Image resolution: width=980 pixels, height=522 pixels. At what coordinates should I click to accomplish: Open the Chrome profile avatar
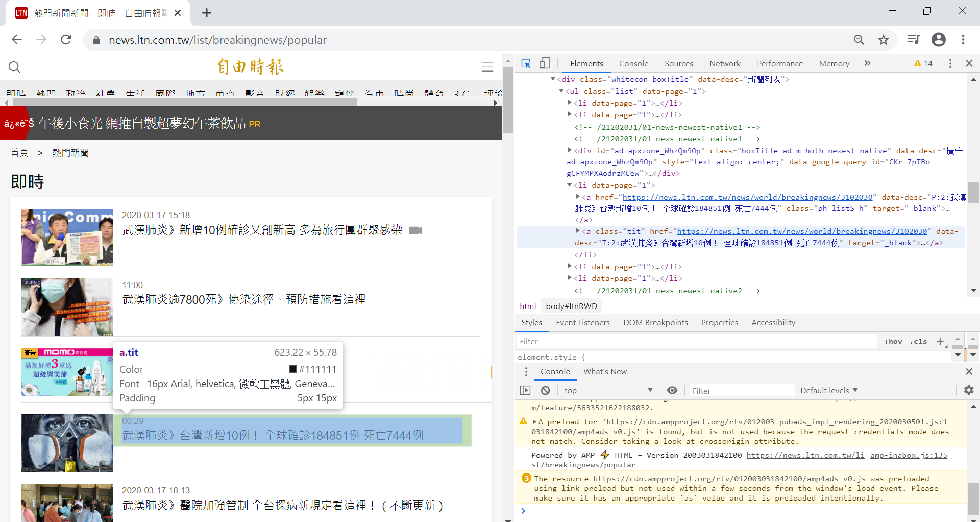point(939,40)
